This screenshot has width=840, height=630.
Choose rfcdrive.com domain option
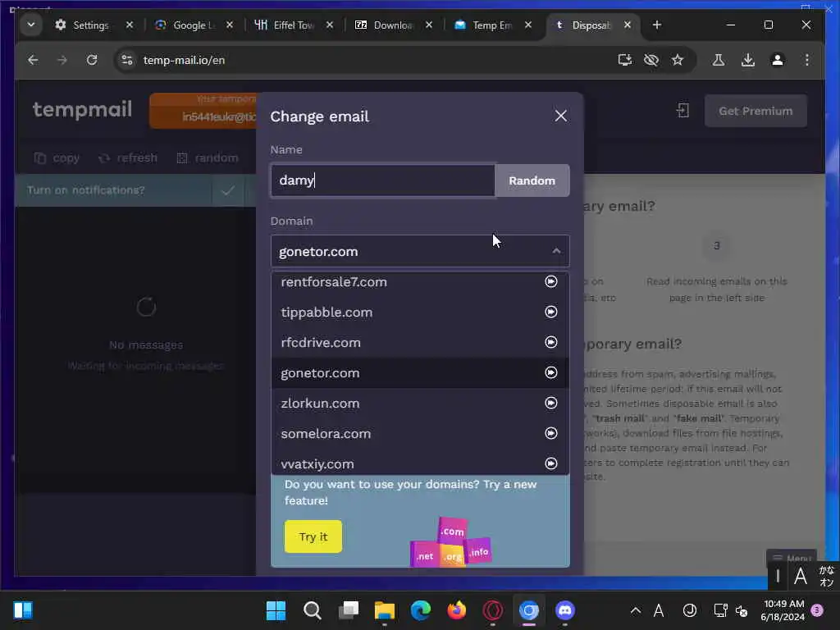pyautogui.click(x=420, y=342)
